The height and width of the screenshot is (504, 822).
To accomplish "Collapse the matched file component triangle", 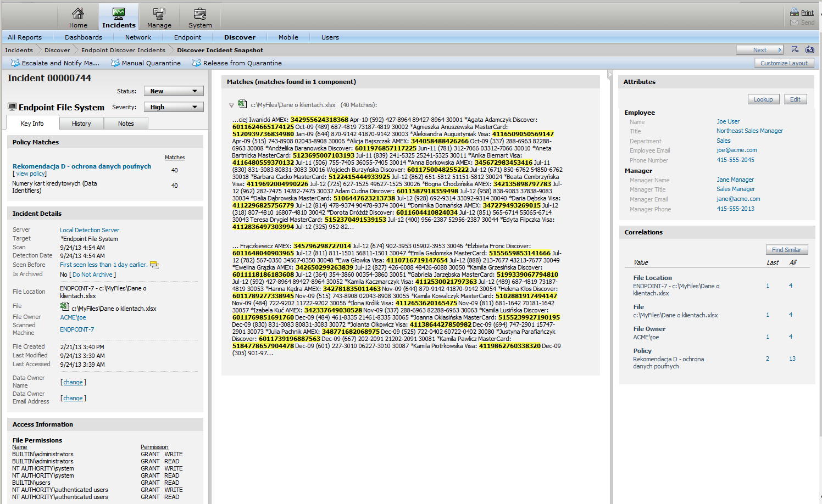I will coord(232,105).
